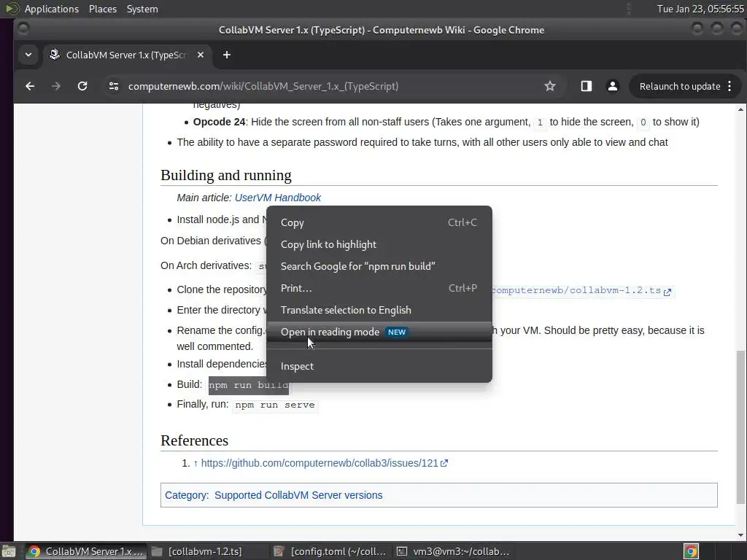747x560 pixels.
Task: Switch to config.toml editor taskbar item
Action: coord(330,551)
